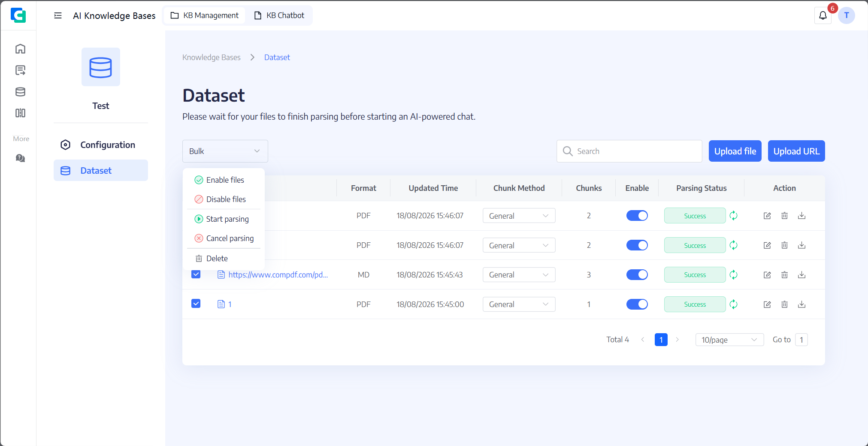Choose Start parsing from Bulk menu
Viewport: 868px width, 446px height.
click(x=224, y=219)
